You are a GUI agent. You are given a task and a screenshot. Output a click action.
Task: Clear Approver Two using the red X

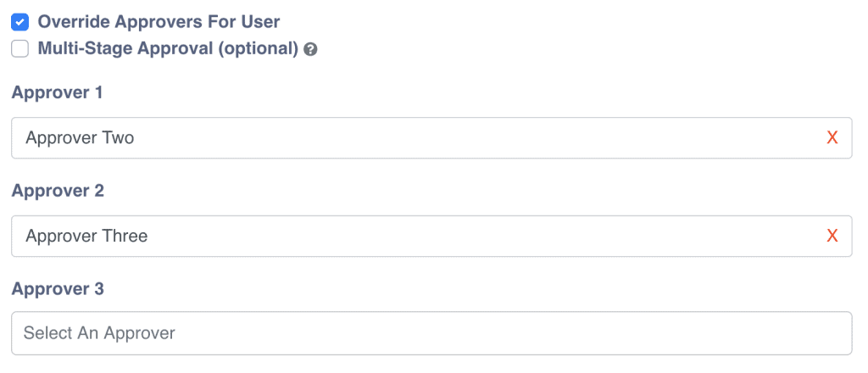click(832, 138)
